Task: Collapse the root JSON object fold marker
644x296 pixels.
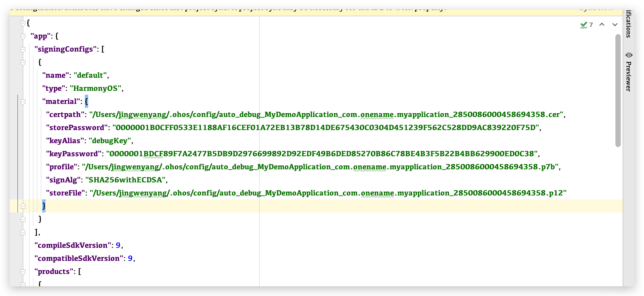Action: point(23,23)
